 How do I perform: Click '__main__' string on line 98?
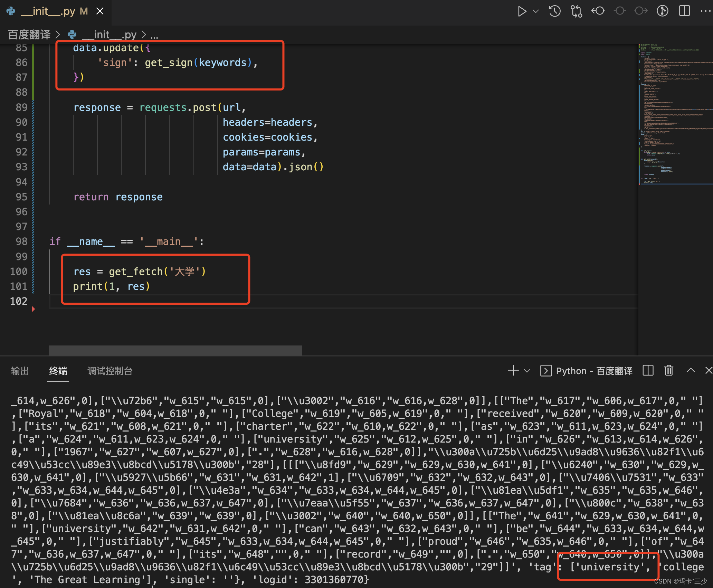click(x=169, y=241)
